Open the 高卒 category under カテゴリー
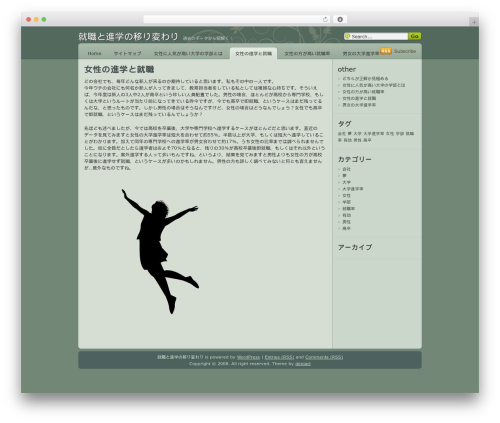500x423 pixels. pos(346,229)
